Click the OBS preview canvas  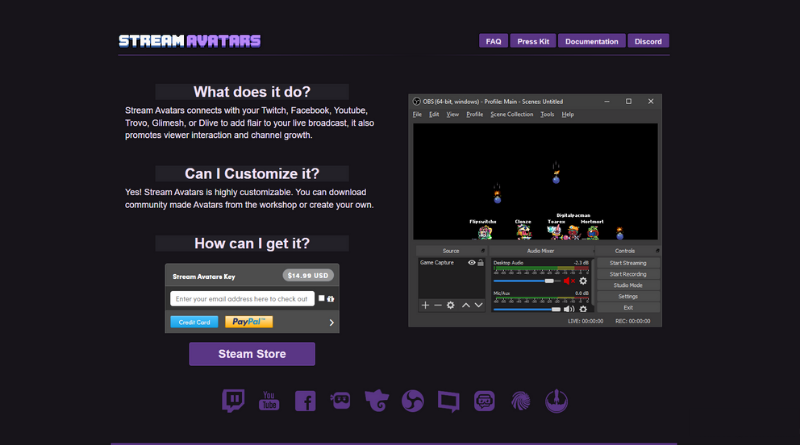[535, 181]
